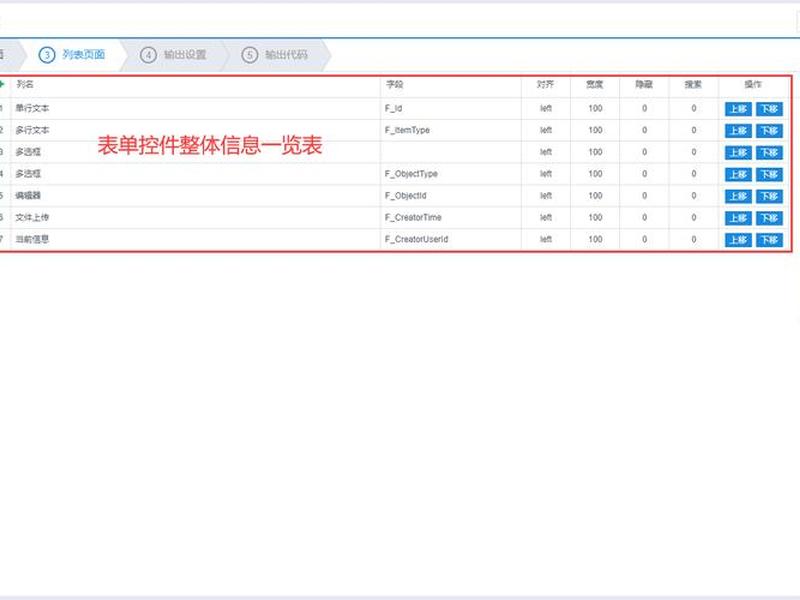
Task: Select the 多行文本 column name cell
Action: 32,130
